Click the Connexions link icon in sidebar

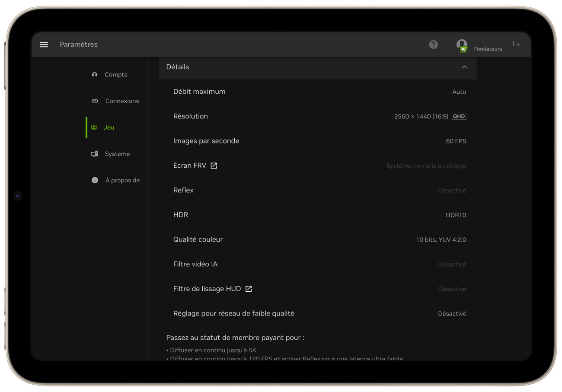95,101
